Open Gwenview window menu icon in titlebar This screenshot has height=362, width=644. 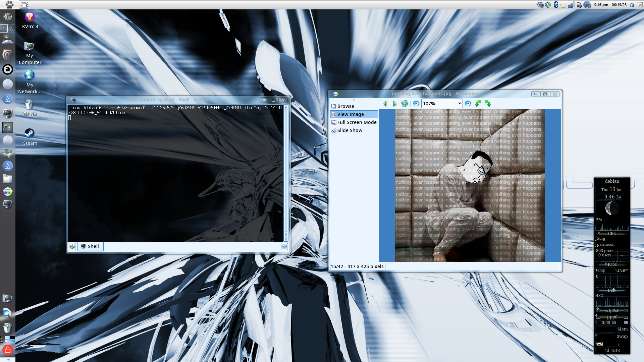[x=335, y=94]
